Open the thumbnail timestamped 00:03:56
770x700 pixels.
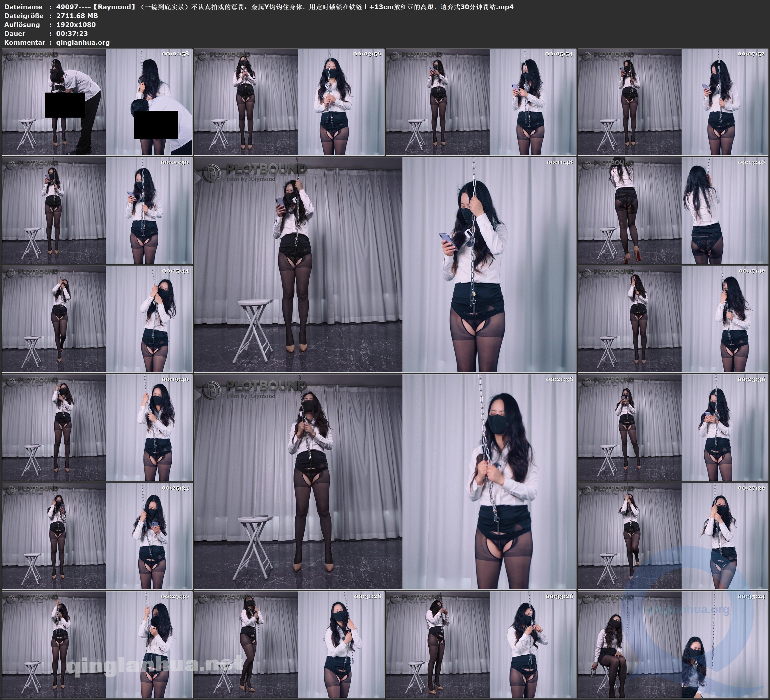tap(289, 102)
